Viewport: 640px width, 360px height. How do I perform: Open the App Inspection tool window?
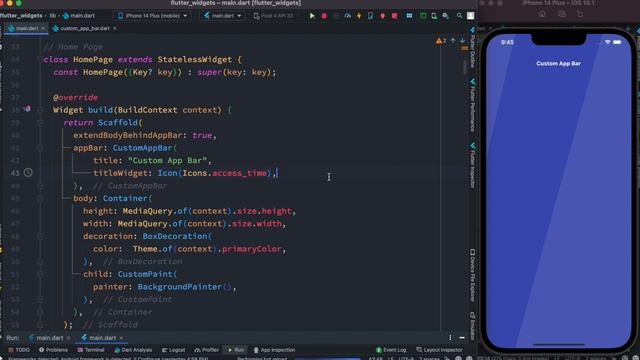point(274,350)
